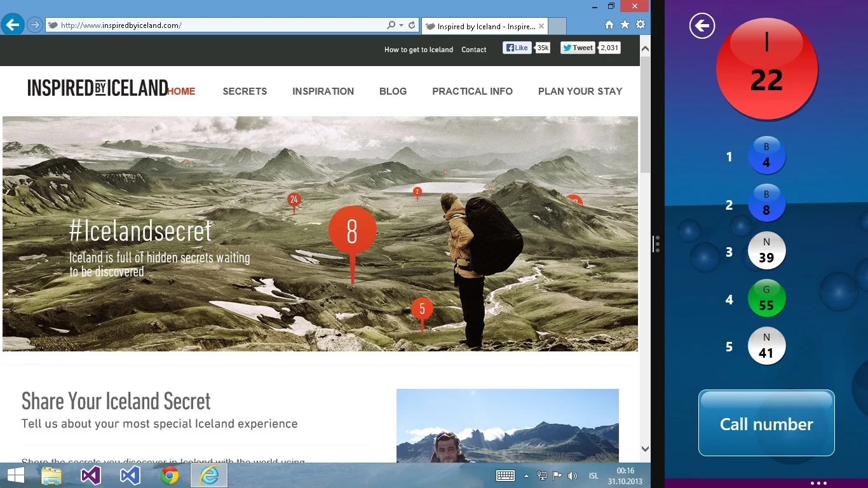Click the vertical scrollbar thumb
Image resolution: width=868 pixels, height=488 pixels.
pyautogui.click(x=645, y=114)
